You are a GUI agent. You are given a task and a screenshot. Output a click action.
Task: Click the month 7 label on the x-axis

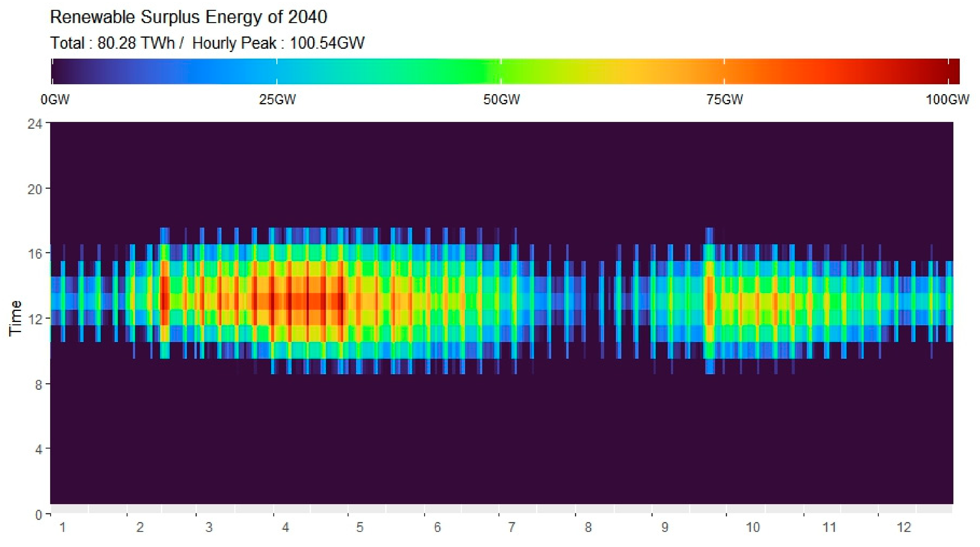click(512, 527)
